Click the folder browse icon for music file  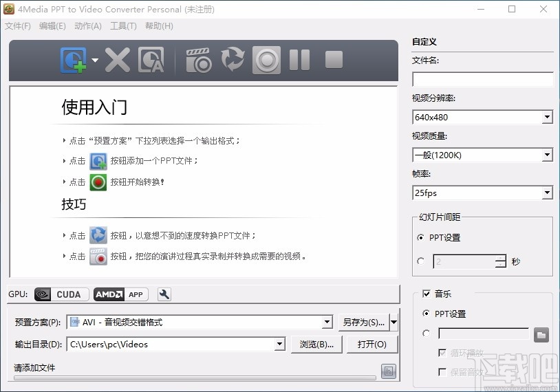coord(541,335)
